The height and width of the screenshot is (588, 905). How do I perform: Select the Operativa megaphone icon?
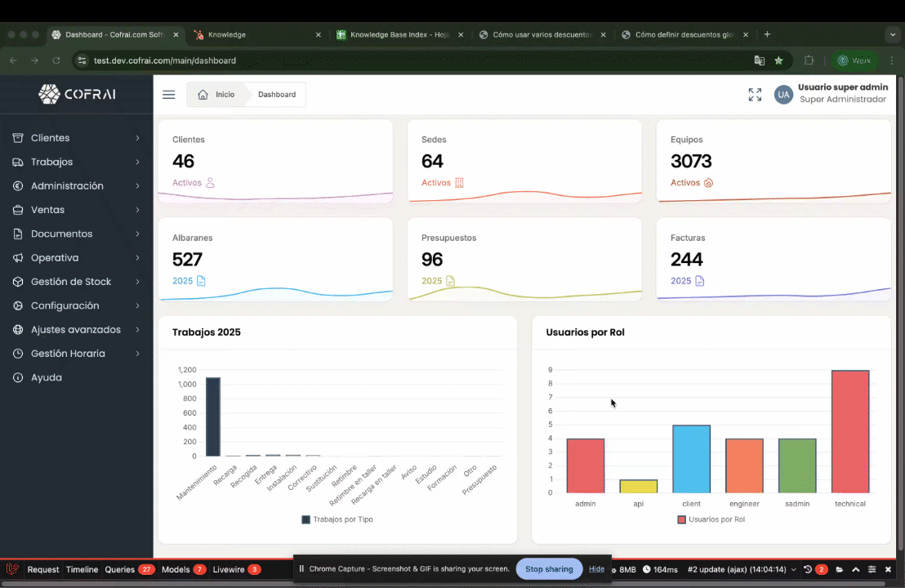[x=17, y=257]
